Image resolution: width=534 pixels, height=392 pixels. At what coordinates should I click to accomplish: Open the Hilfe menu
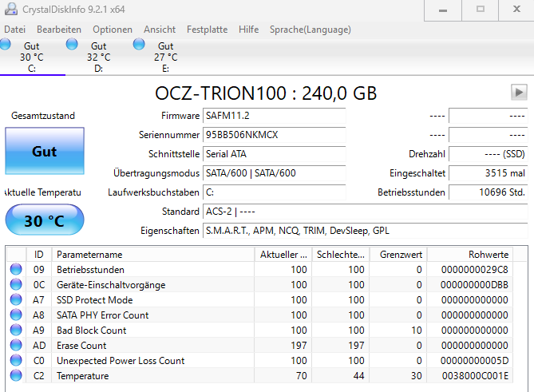[x=248, y=30]
